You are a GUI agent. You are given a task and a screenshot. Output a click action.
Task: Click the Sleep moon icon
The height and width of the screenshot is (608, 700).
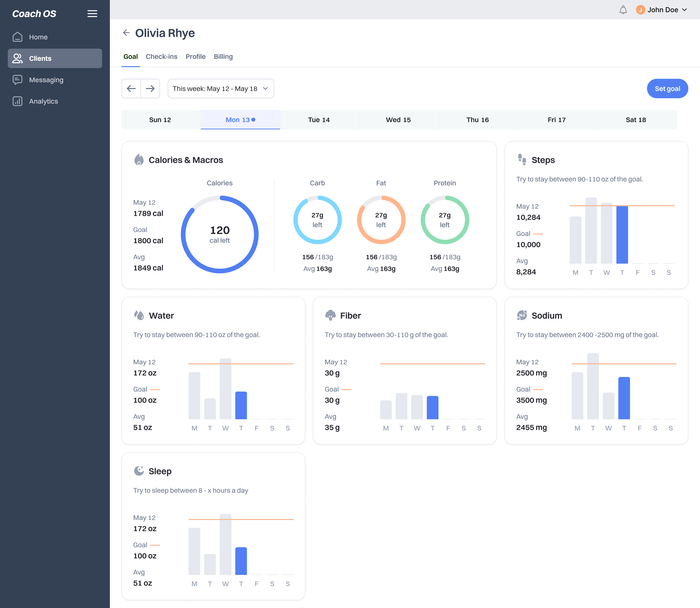(x=139, y=471)
